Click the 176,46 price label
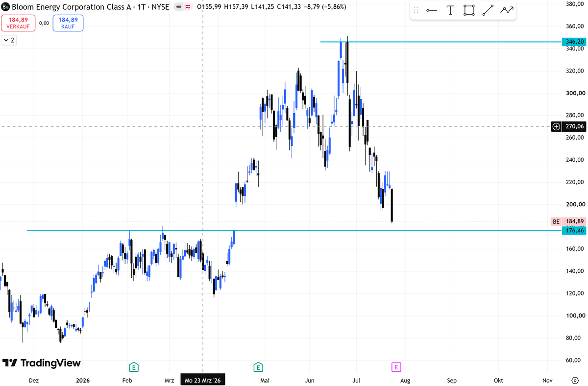 point(574,230)
